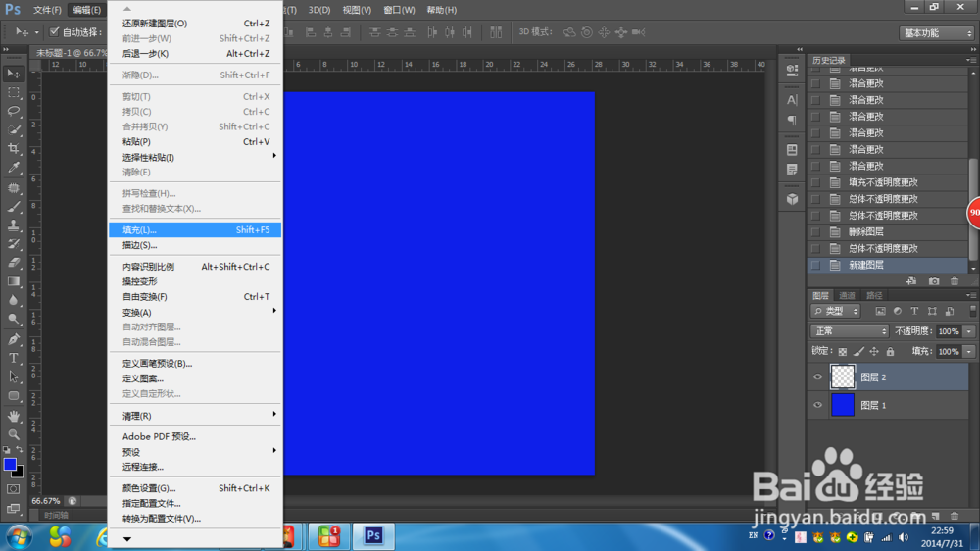Select the Brush tool
Viewport: 980px width, 551px height.
pyautogui.click(x=13, y=207)
